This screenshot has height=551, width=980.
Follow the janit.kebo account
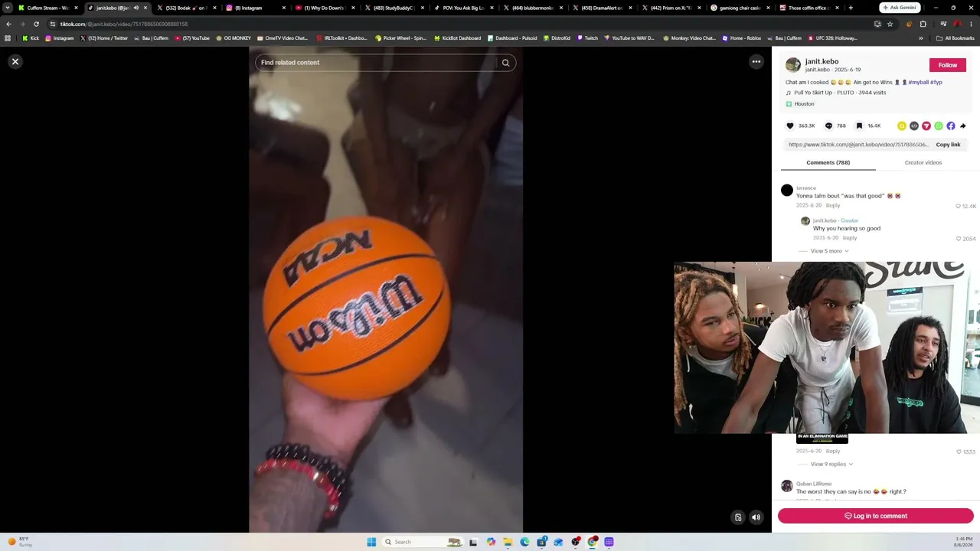[947, 65]
